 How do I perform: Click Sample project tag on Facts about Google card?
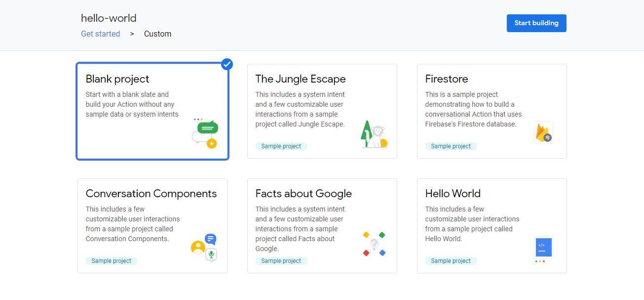281,261
